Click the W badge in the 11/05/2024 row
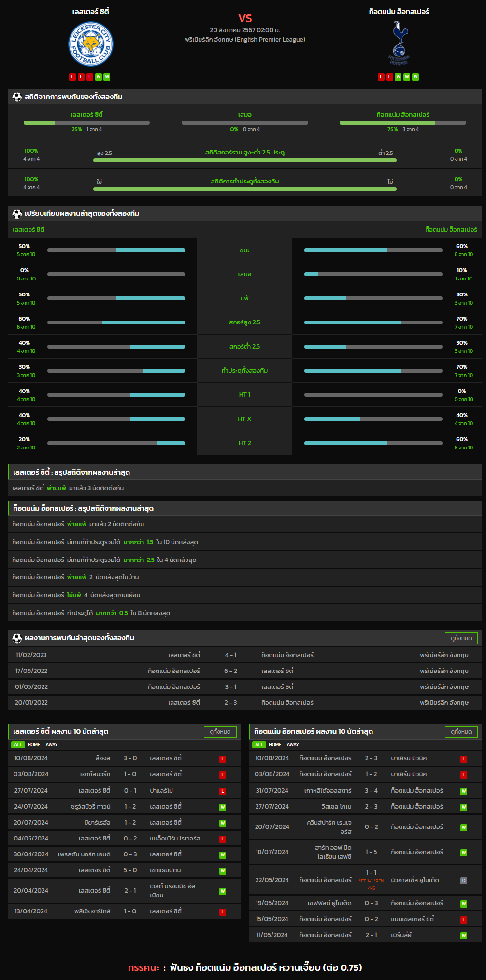Image resolution: width=486 pixels, height=980 pixels. [464, 936]
